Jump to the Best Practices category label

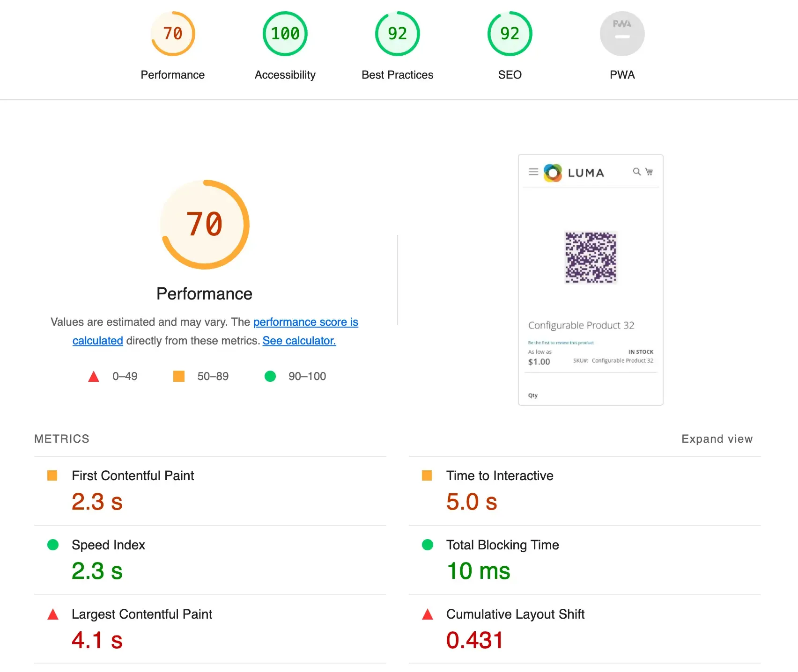click(x=398, y=75)
